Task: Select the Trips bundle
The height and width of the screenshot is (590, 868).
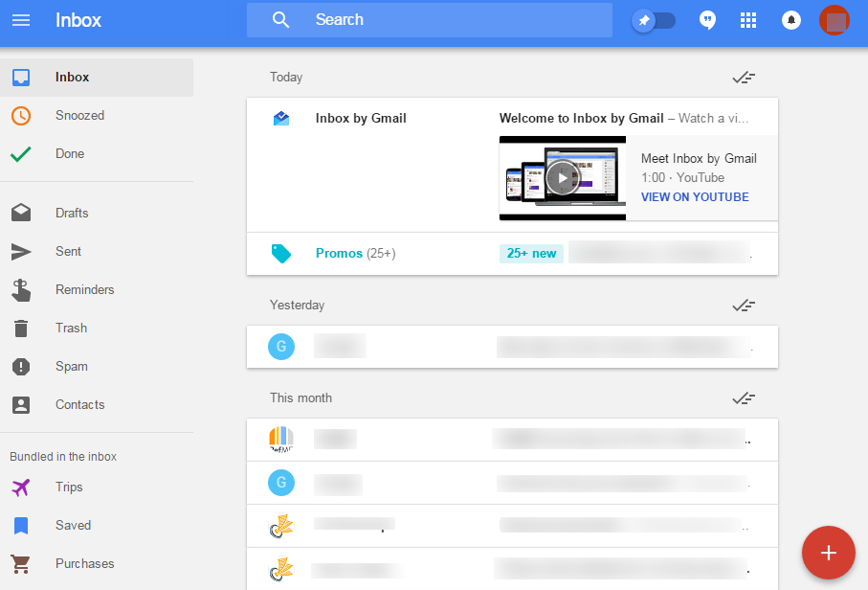Action: coord(69,488)
